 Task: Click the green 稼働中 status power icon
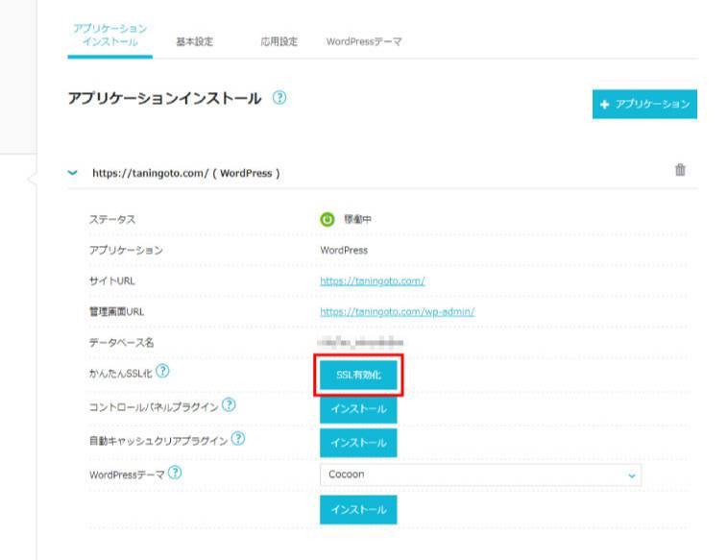327,219
